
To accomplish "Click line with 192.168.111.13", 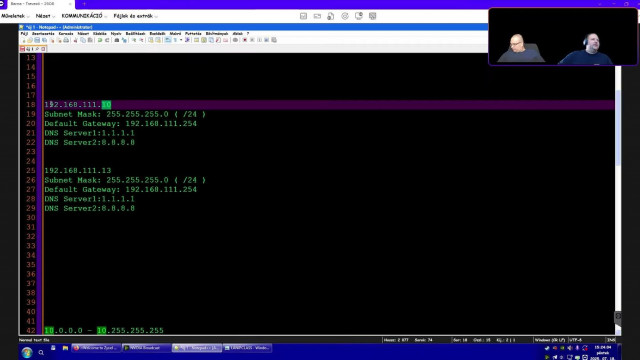I will 78,171.
